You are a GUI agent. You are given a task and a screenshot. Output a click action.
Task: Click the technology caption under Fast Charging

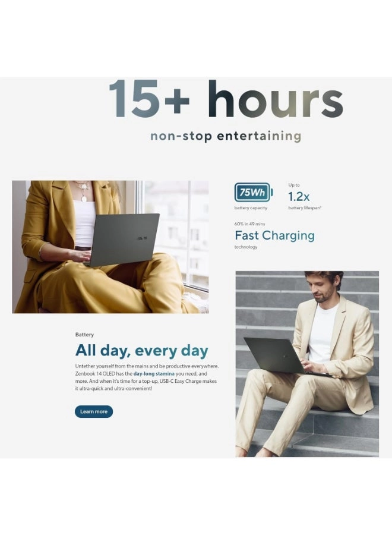click(x=246, y=247)
